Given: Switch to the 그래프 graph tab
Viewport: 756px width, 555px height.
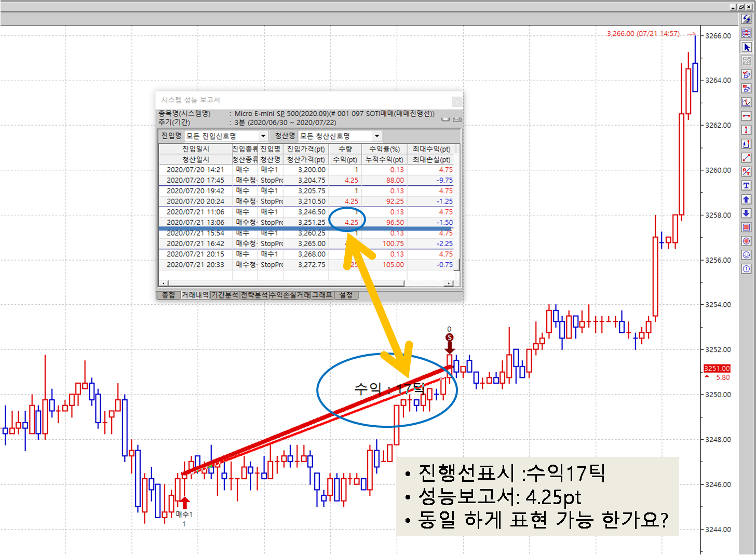Looking at the screenshot, I should [x=322, y=295].
